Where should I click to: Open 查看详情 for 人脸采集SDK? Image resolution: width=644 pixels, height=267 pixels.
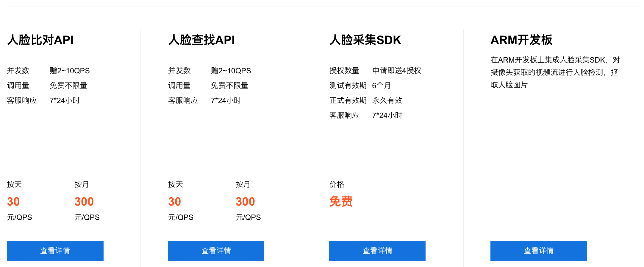pyautogui.click(x=377, y=251)
